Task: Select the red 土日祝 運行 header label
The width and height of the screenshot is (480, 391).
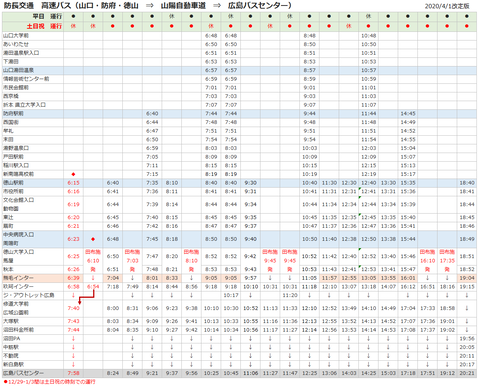Action: [x=44, y=26]
